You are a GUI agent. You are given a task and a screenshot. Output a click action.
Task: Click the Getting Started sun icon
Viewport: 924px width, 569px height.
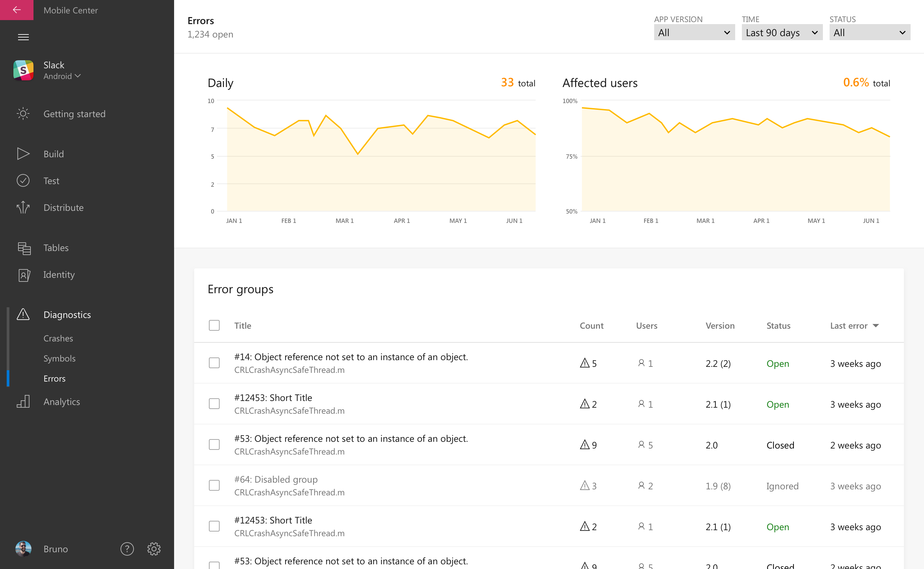click(23, 113)
